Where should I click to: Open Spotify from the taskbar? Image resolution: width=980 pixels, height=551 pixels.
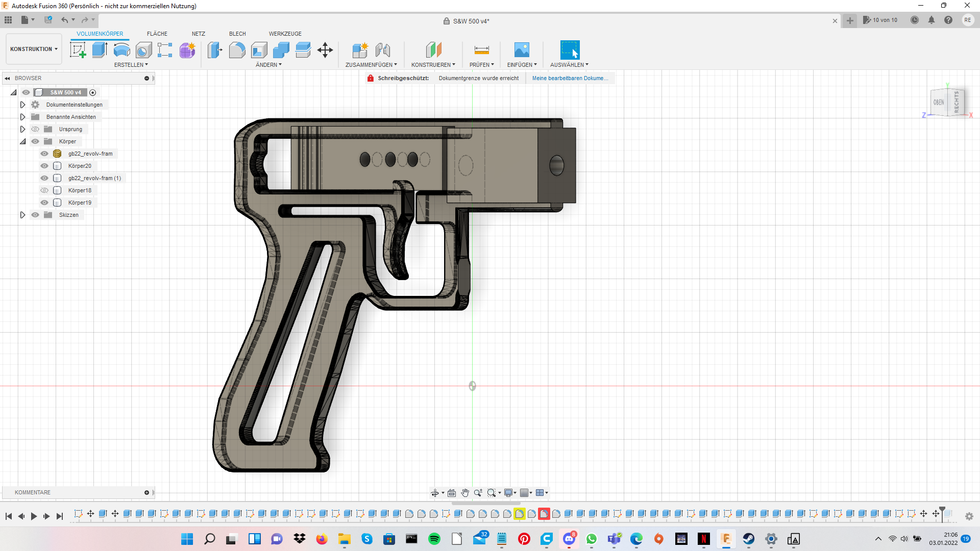(434, 539)
